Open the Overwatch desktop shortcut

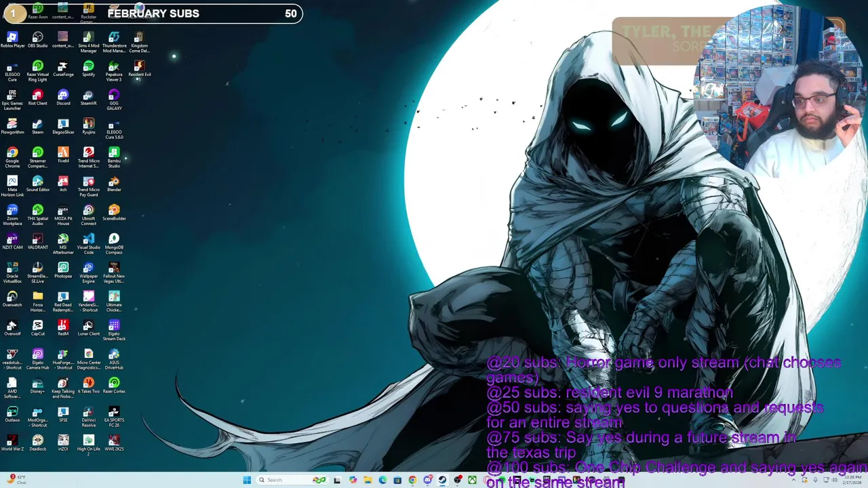click(x=12, y=299)
